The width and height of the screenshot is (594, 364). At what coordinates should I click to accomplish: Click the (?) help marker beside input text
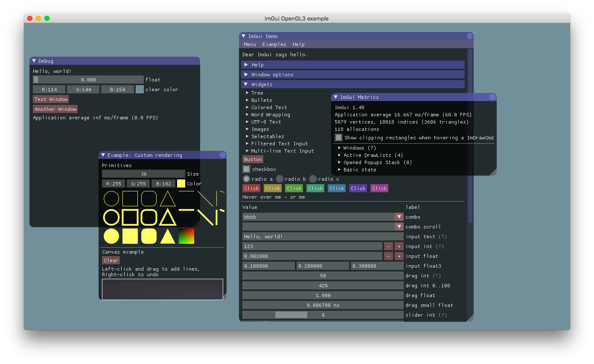point(443,236)
